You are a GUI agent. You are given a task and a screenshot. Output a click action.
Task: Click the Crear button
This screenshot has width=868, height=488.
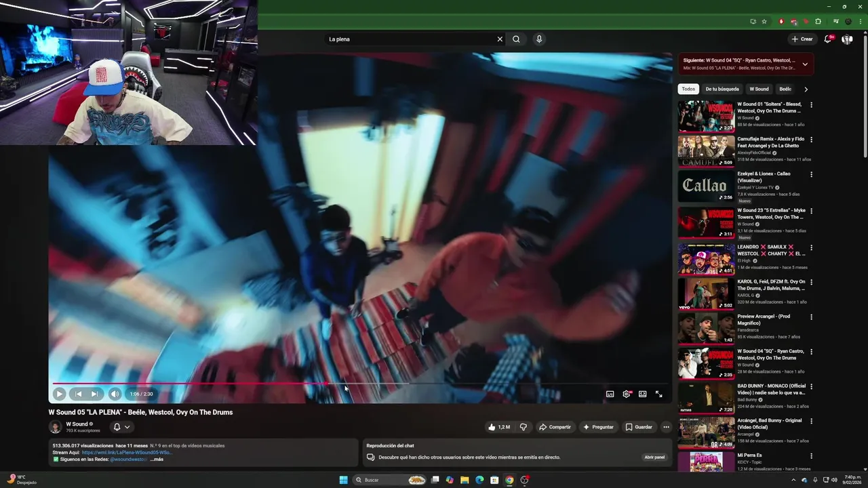pos(802,39)
